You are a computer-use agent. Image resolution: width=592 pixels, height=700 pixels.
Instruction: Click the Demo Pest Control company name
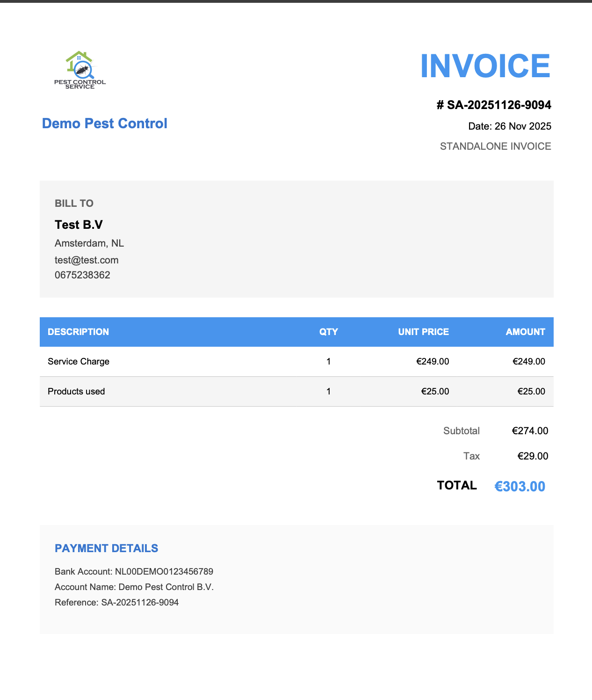[x=104, y=124]
